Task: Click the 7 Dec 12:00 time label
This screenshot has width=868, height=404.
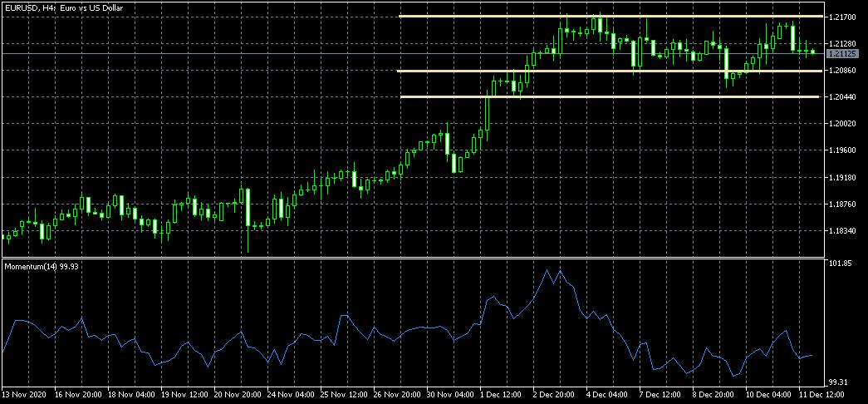Action: [661, 395]
